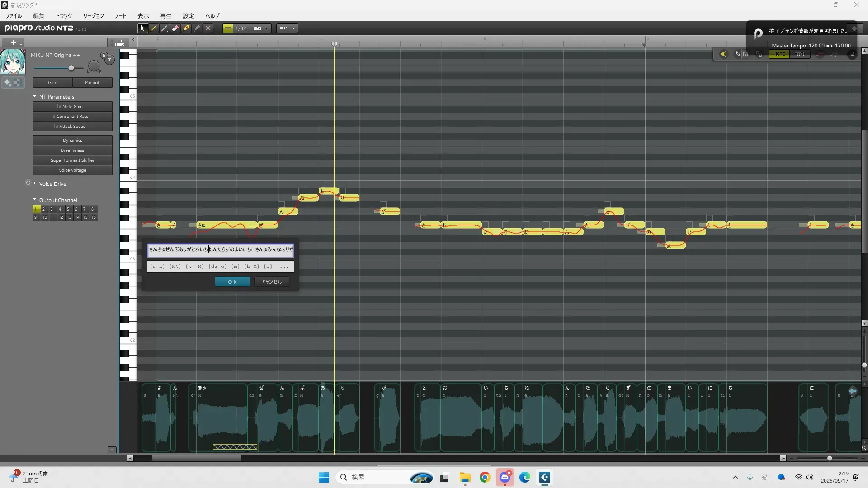Select the arrow pointer tool
868x488 pixels.
point(142,28)
